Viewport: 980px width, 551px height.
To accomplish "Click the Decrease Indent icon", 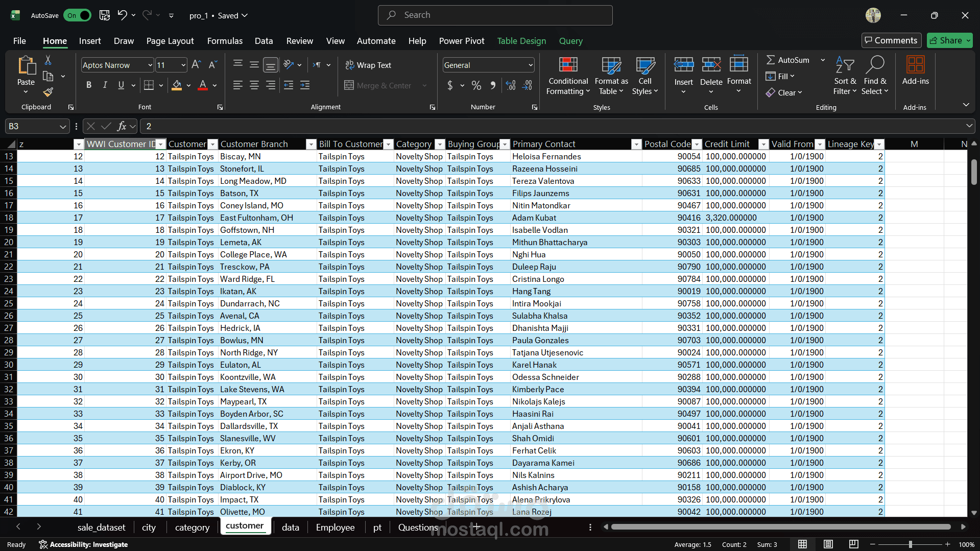I will 289,85.
